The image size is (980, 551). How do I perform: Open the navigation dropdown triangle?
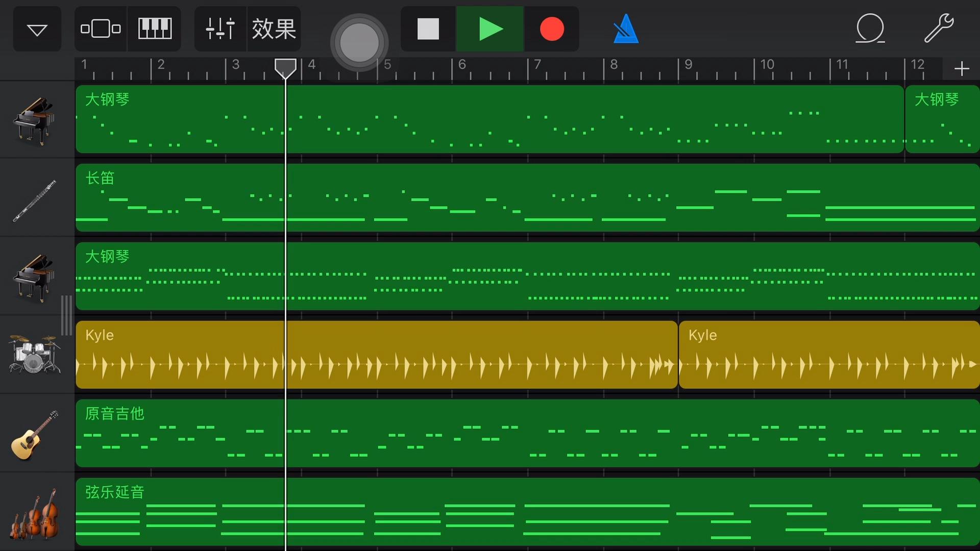pos(37,29)
